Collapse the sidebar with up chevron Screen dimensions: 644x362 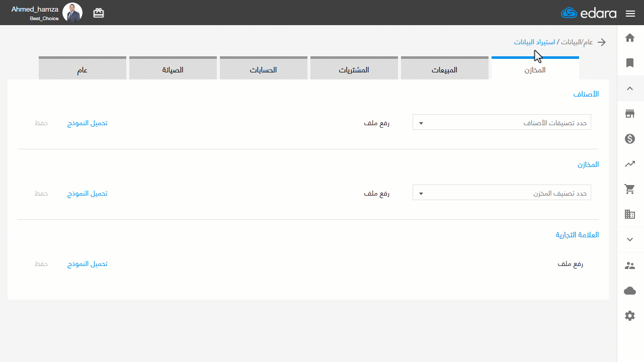(630, 88)
